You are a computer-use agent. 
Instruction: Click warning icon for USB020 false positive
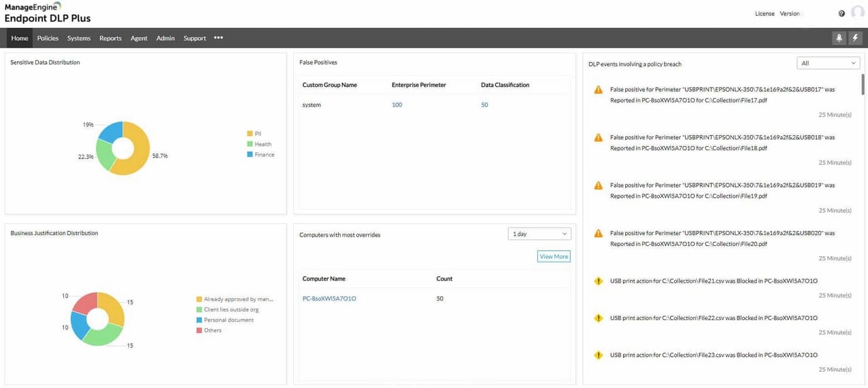coord(599,233)
